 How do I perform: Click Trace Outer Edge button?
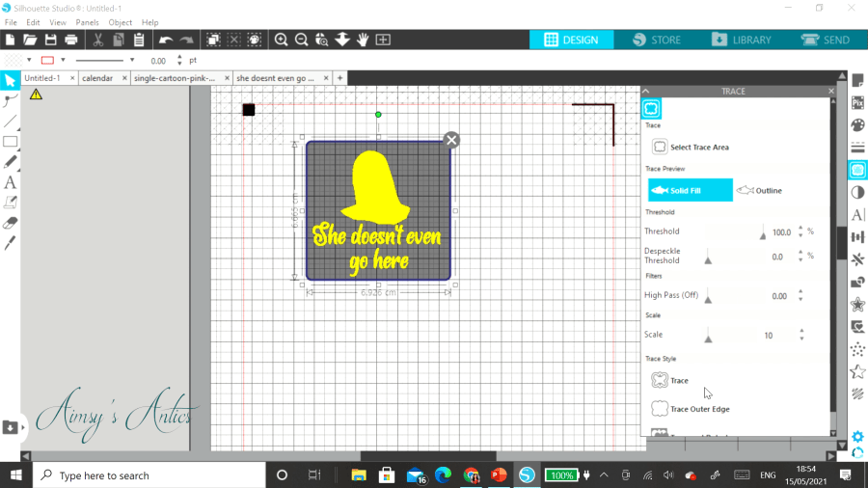click(691, 409)
